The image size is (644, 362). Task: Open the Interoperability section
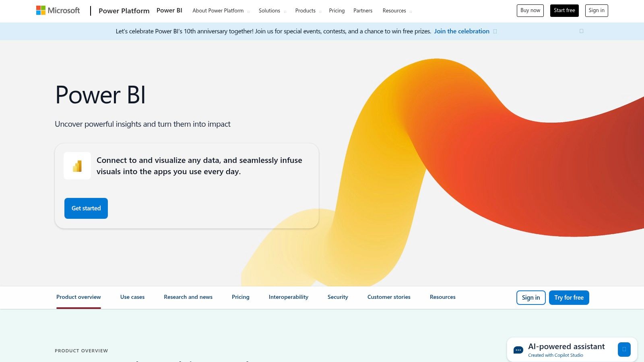[x=288, y=297]
